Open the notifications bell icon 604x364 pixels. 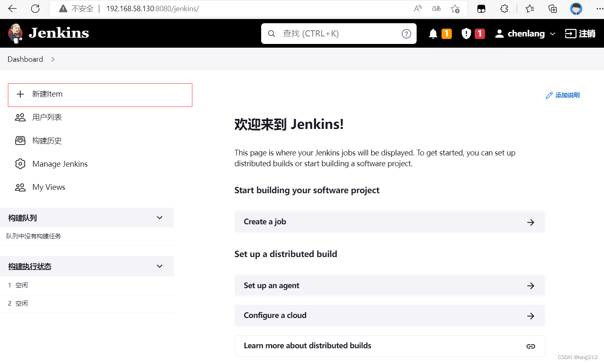pyautogui.click(x=433, y=34)
